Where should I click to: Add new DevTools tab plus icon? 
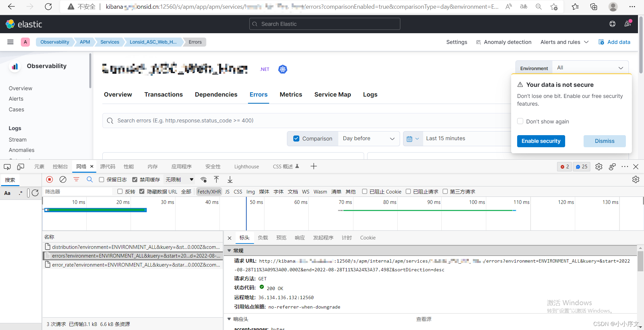click(313, 166)
